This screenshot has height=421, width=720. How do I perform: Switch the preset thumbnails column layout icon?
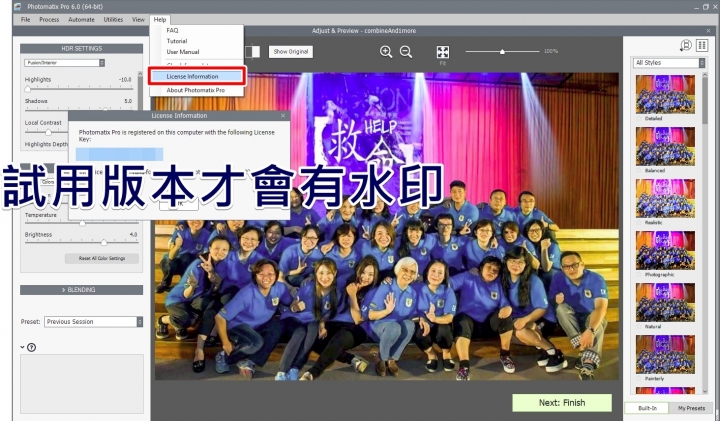click(x=702, y=45)
